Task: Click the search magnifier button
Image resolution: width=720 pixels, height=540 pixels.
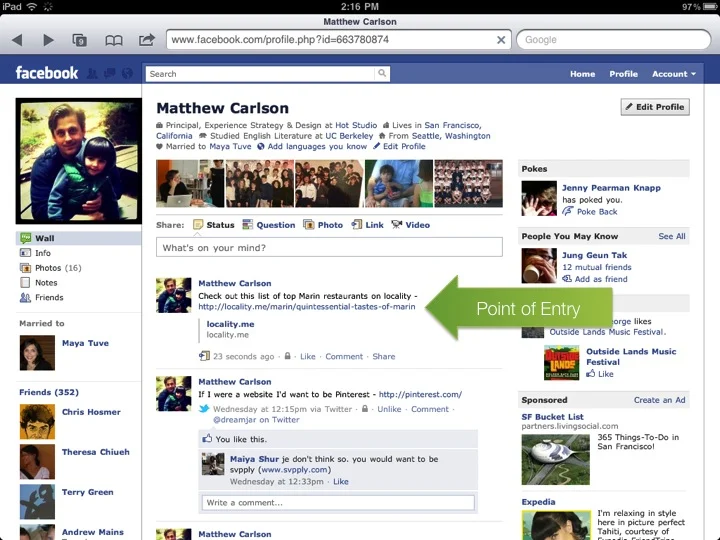Action: point(382,73)
